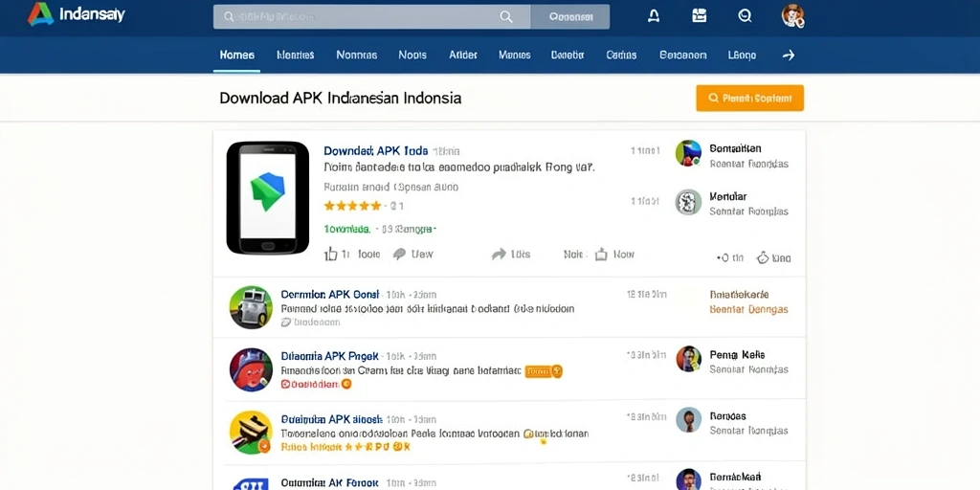Click the red character icon for Dtaomia APK Pngek
Image resolution: width=980 pixels, height=490 pixels.
point(251,369)
